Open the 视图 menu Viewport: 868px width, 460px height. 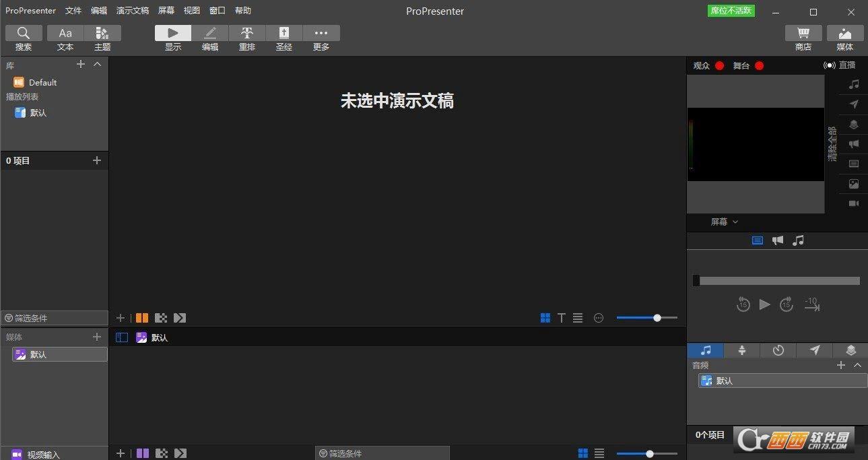coord(192,11)
